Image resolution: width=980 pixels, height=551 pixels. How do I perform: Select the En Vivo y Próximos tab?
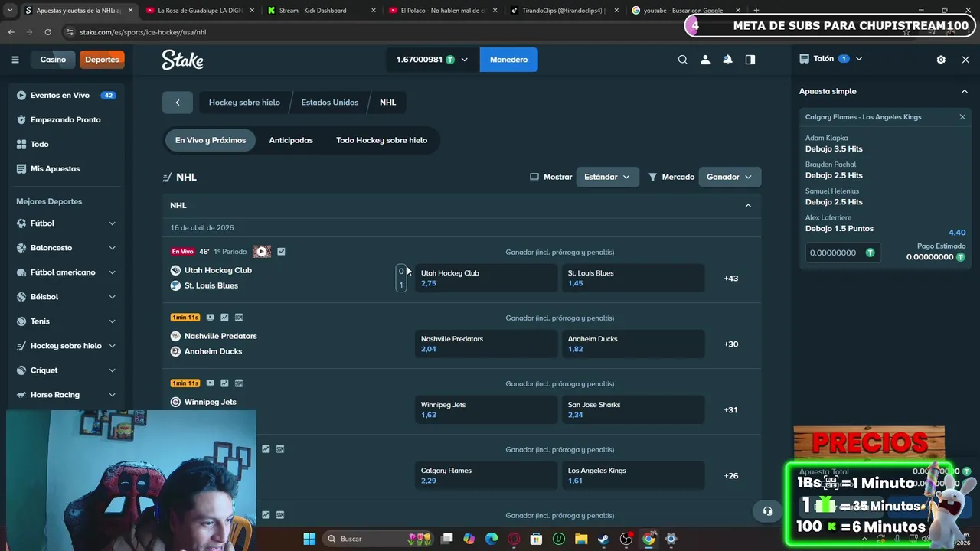pyautogui.click(x=211, y=140)
